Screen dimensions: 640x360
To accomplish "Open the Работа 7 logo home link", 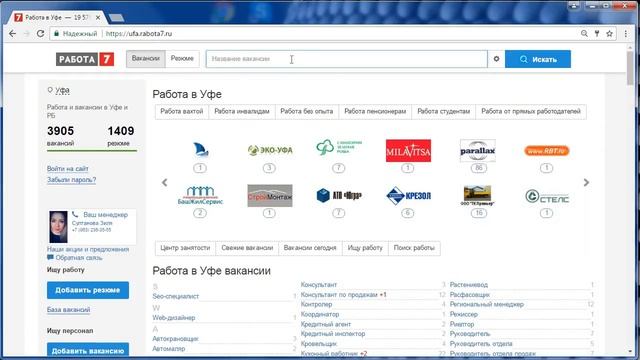I will (85, 59).
